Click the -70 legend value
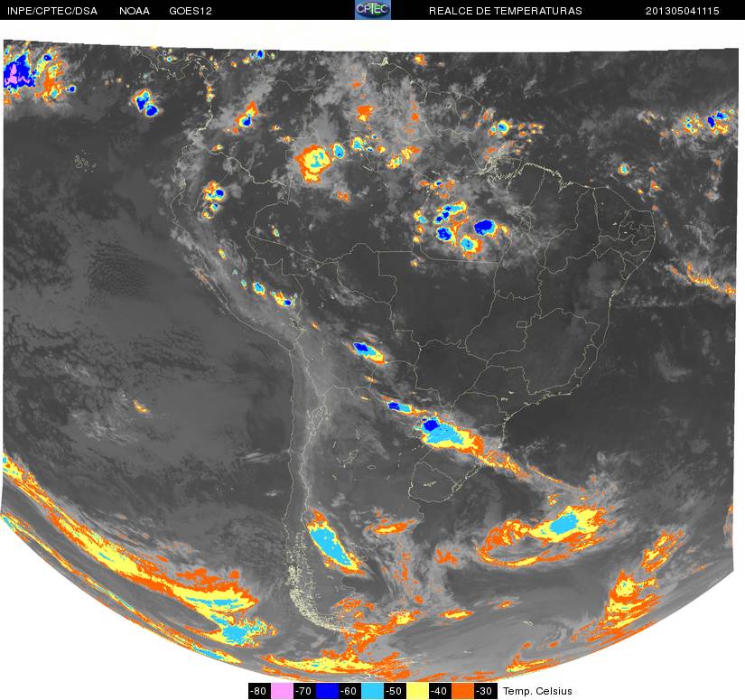This screenshot has height=700, width=745. (304, 691)
